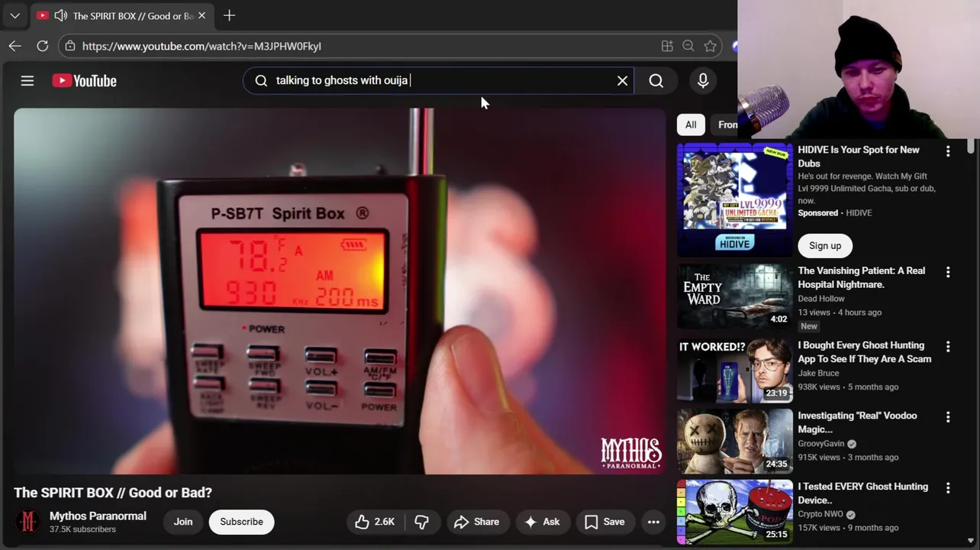This screenshot has height=550, width=980.
Task: Click the page scrollbar down arrow
Action: (970, 540)
